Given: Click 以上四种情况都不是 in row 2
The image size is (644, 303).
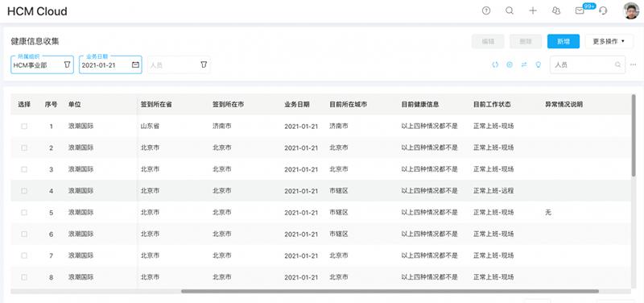Looking at the screenshot, I should [429, 147].
